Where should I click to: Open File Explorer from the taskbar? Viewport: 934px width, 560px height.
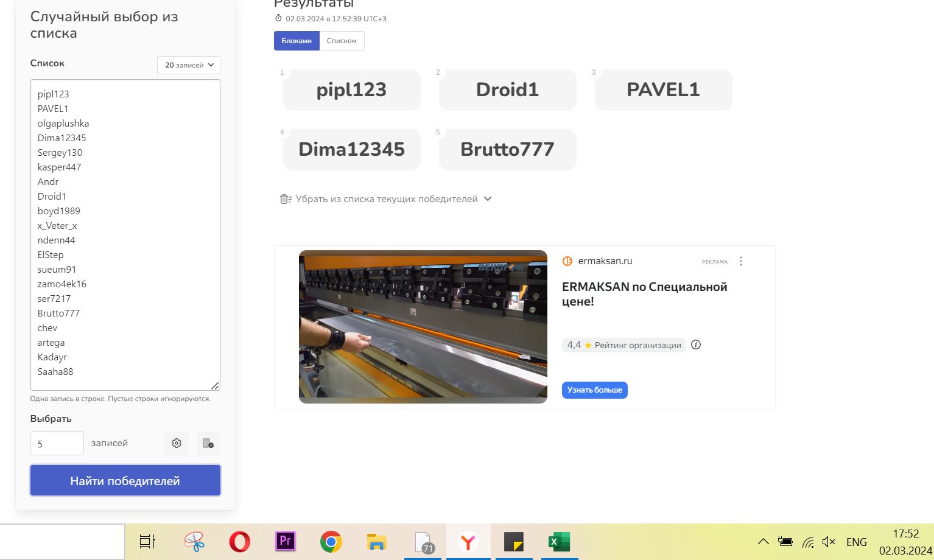pos(377,541)
